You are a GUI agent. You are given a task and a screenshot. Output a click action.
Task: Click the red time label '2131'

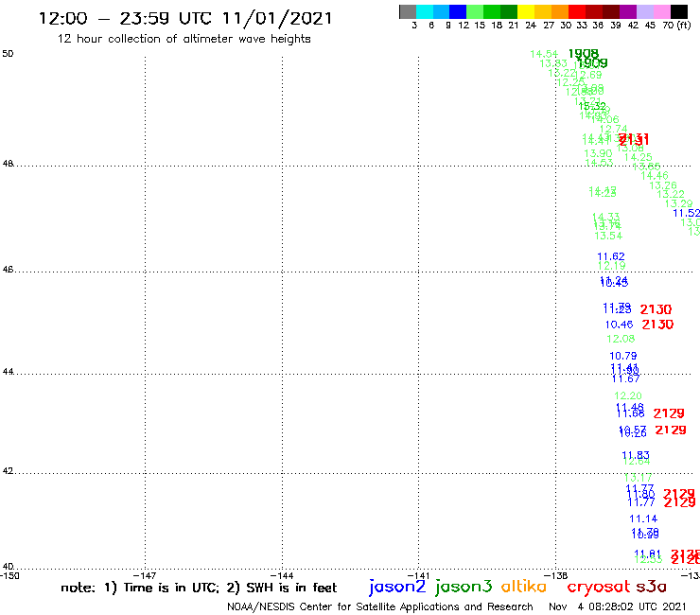click(634, 140)
